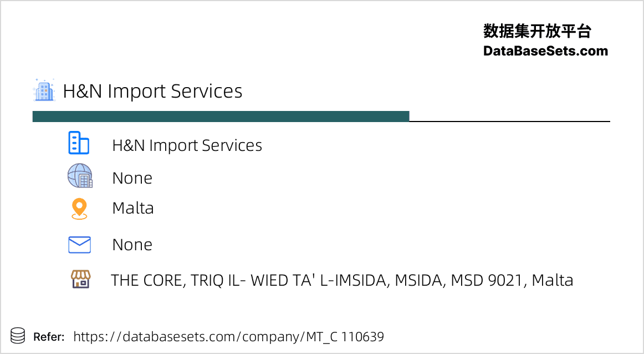Viewport: 644px width, 354px height.
Task: Click the MT_C 110639 identifier in URL
Action: tap(345, 337)
